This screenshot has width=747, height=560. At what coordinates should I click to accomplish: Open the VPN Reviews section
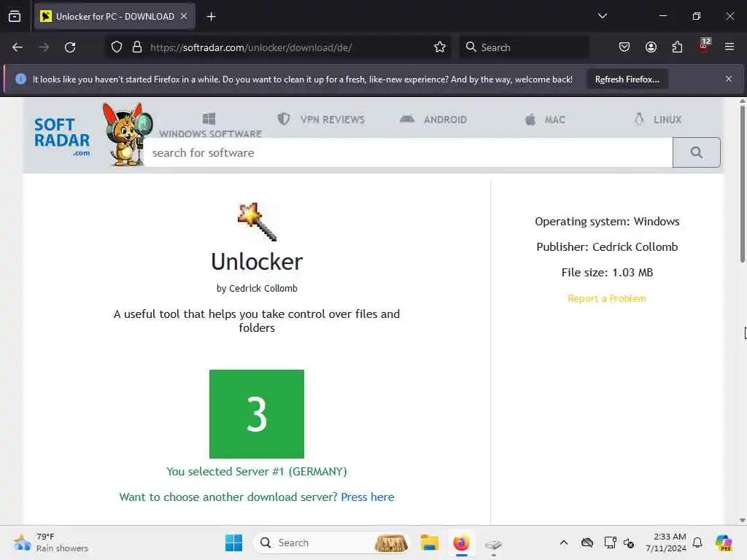322,120
